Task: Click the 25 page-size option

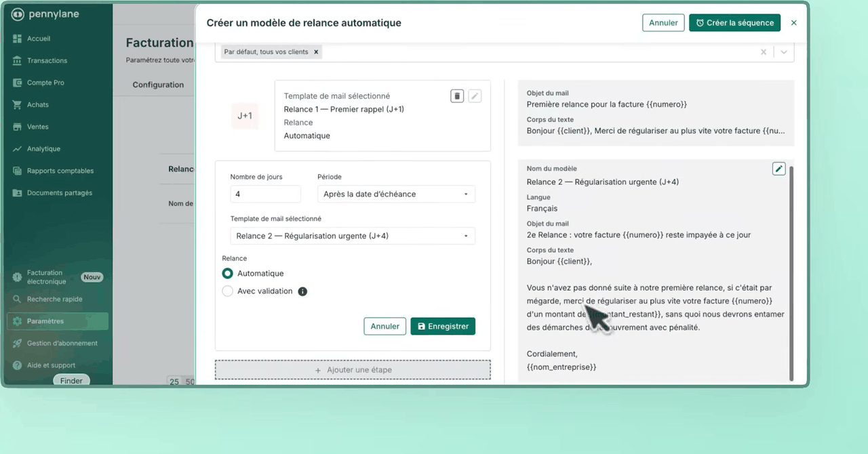Action: pos(174,381)
